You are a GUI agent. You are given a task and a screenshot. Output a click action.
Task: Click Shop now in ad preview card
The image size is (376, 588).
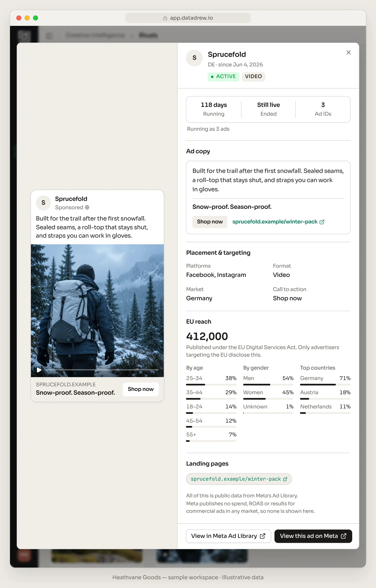[x=141, y=389]
